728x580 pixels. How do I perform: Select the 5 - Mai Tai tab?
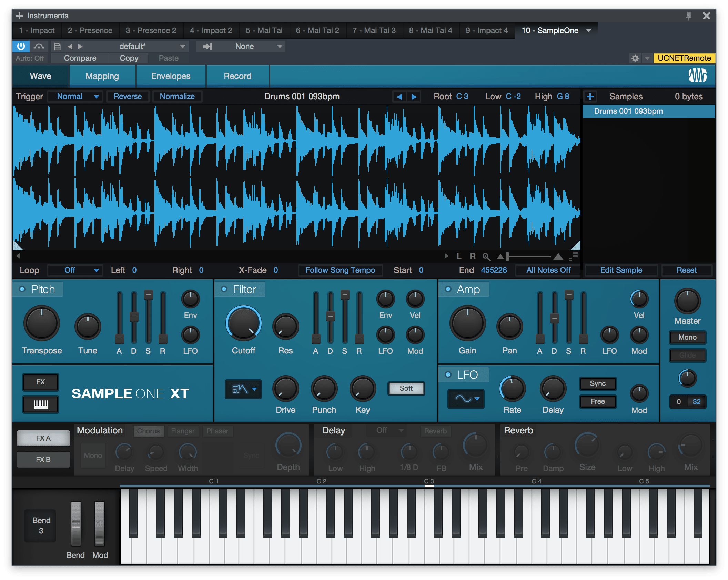pyautogui.click(x=264, y=30)
